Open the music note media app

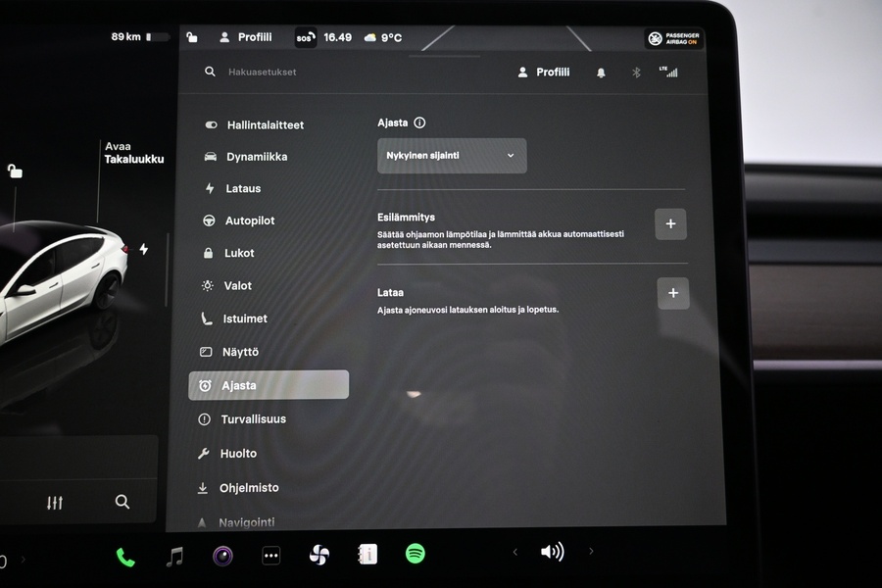[174, 557]
